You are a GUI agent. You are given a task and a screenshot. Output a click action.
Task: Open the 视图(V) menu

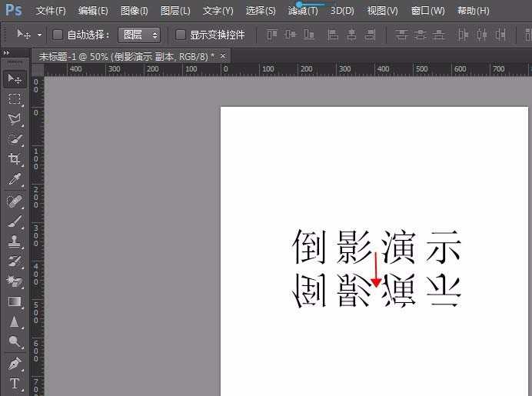click(382, 11)
